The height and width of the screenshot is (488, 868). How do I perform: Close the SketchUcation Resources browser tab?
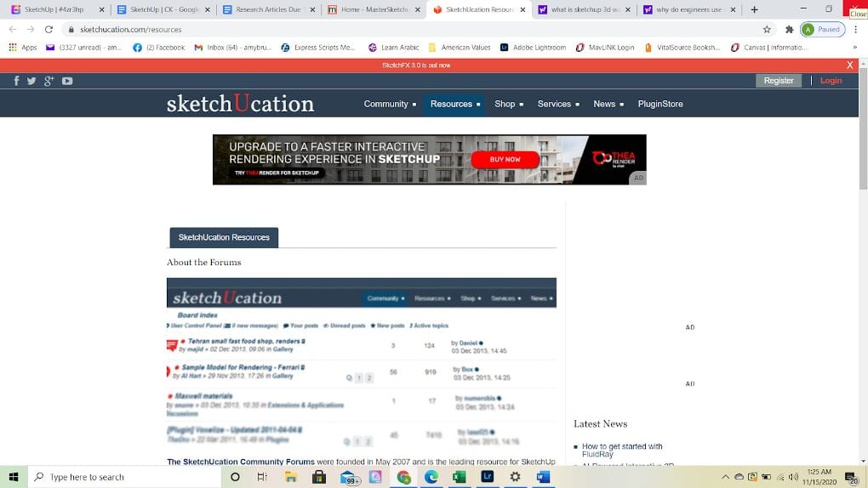[x=523, y=9]
